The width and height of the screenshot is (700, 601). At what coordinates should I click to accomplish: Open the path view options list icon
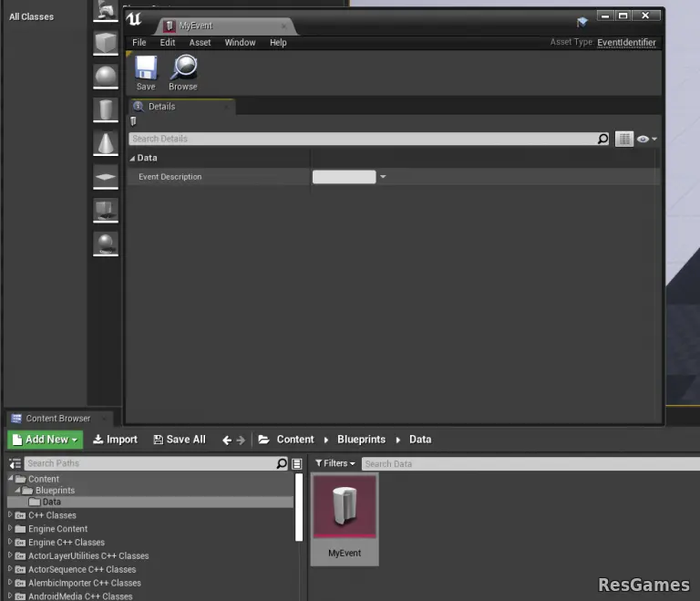[297, 464]
